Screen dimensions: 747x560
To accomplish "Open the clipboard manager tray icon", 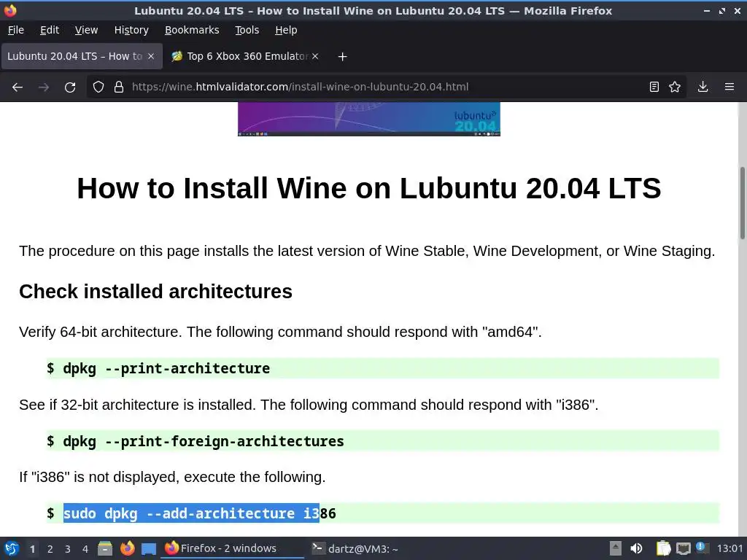I will pos(663,548).
